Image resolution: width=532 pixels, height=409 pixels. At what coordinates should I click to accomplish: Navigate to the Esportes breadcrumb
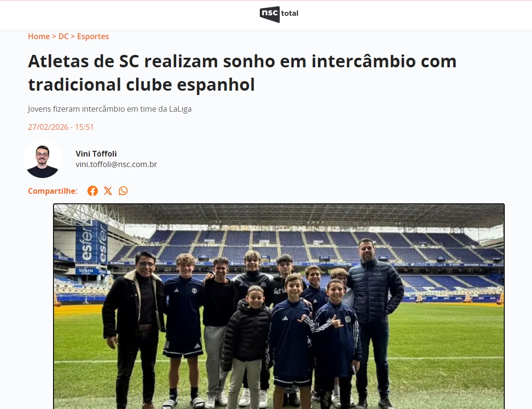(x=93, y=36)
